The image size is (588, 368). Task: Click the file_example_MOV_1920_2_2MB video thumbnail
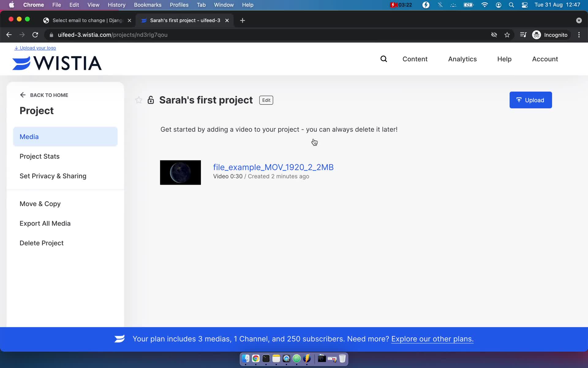pyautogui.click(x=180, y=172)
